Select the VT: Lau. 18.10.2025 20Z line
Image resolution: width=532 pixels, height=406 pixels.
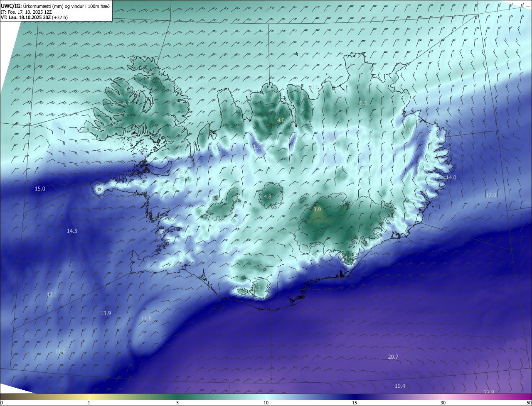click(x=34, y=17)
